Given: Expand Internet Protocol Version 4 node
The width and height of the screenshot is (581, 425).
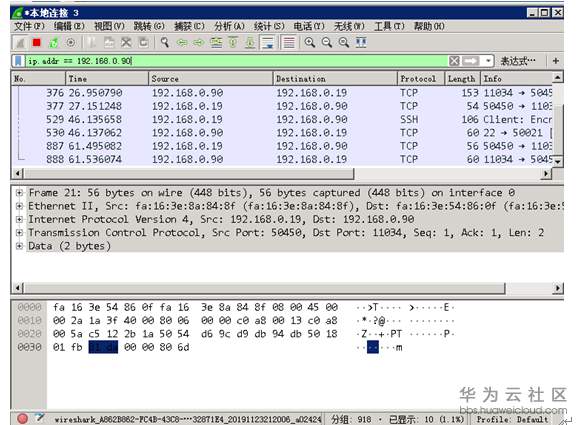Looking at the screenshot, I should [x=19, y=219].
